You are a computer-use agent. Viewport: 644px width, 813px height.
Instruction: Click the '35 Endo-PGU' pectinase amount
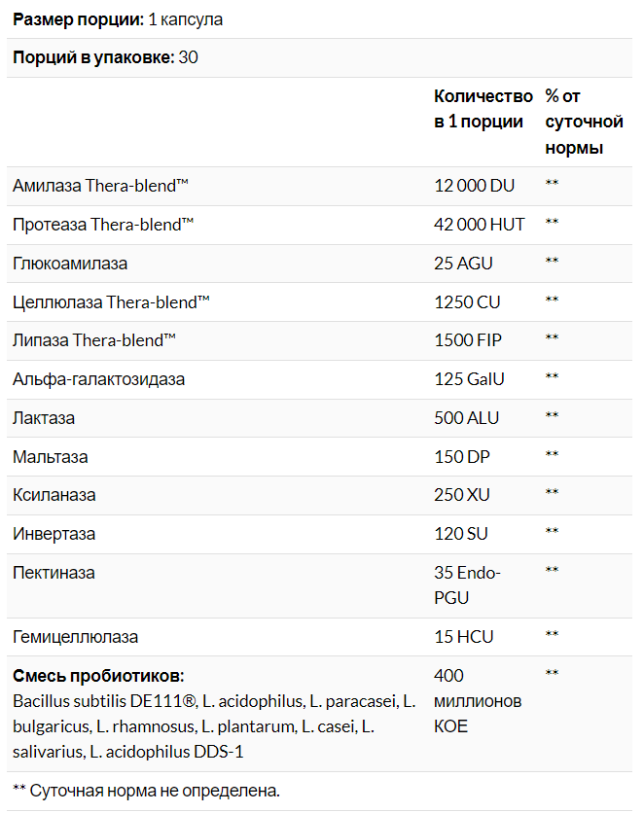467,585
